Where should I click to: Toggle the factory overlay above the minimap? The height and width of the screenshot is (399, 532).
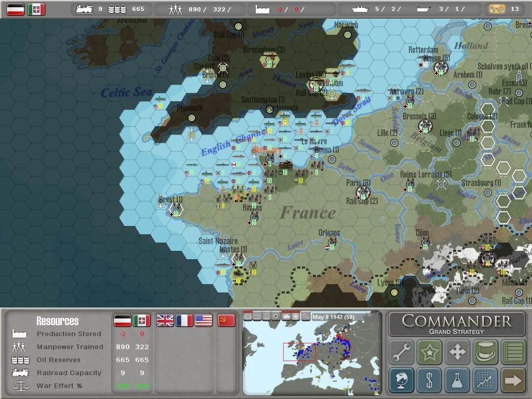(257, 316)
